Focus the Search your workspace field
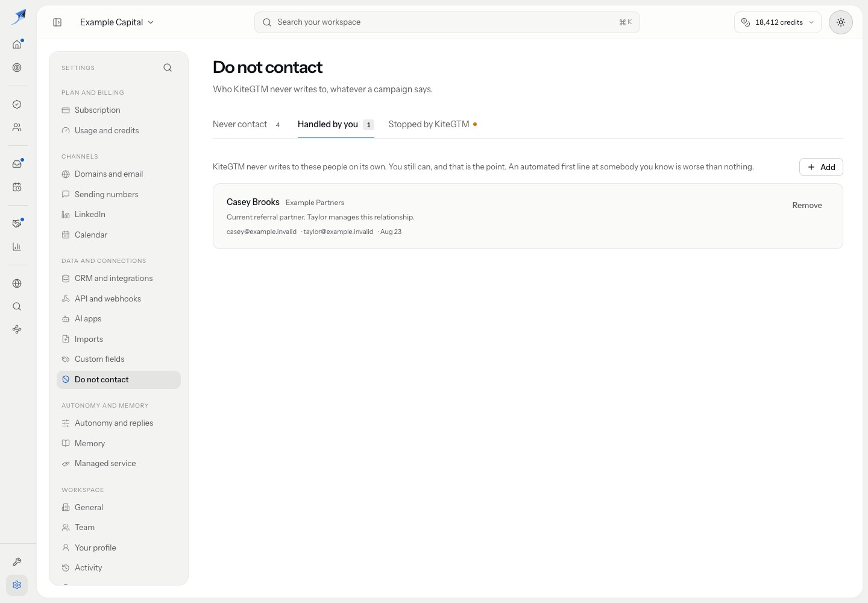Viewport: 868px width, 603px height. coord(447,22)
